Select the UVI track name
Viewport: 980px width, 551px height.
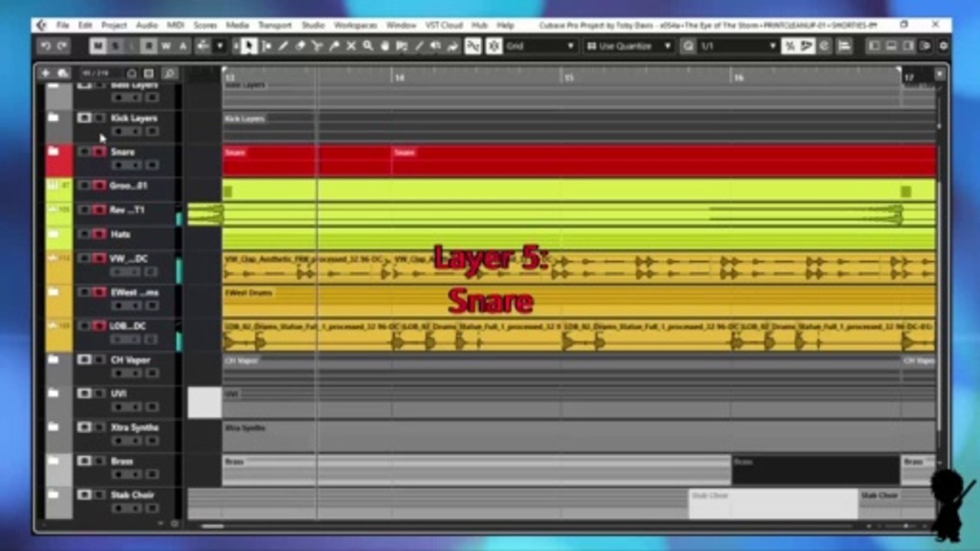coord(119,394)
